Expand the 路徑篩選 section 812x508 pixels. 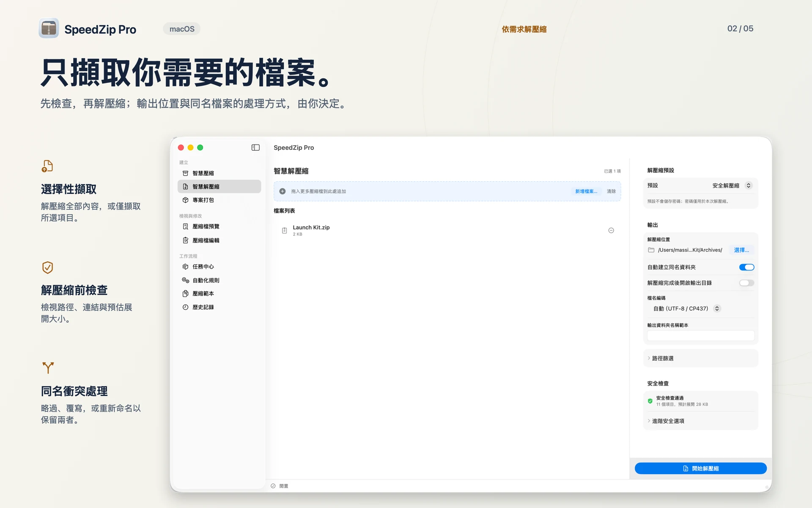pos(700,358)
